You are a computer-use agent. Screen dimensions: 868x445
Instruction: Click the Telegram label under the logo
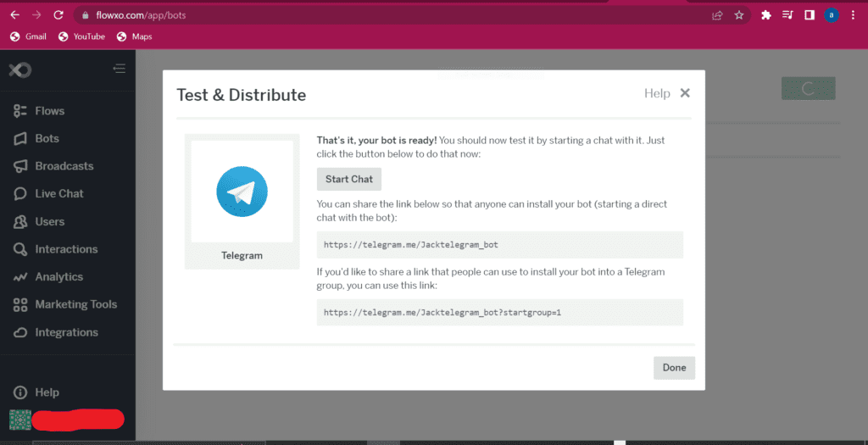[x=242, y=256]
